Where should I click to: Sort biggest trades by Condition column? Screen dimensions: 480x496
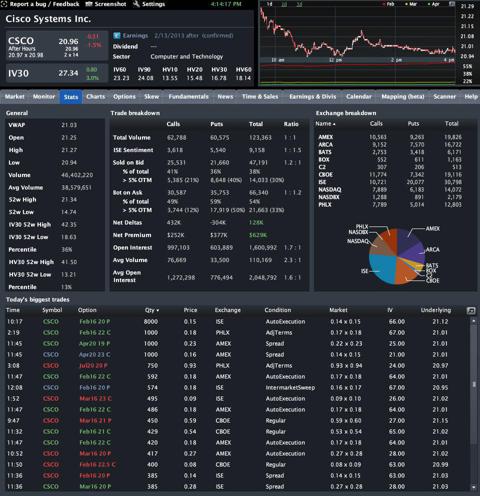[x=278, y=310]
